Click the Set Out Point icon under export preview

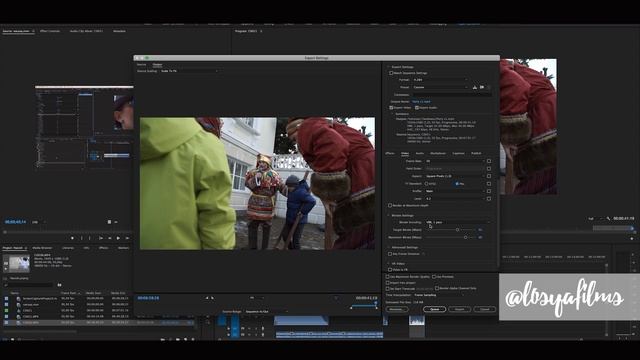[x=213, y=298]
